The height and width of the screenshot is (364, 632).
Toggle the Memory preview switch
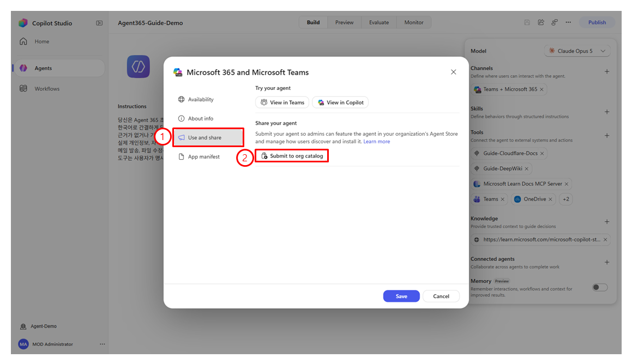click(600, 287)
